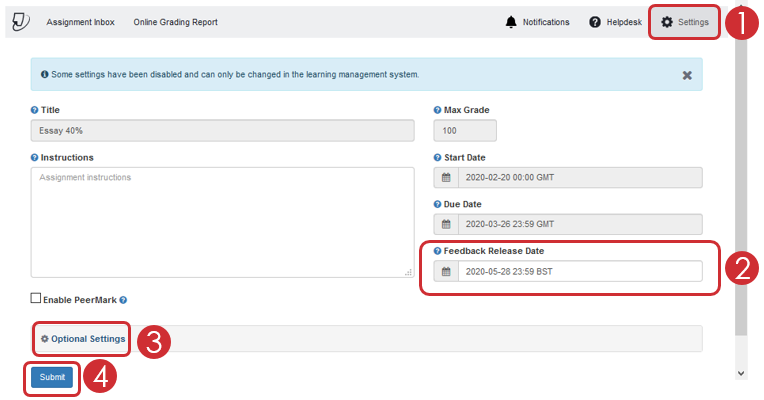Dismiss the disabled settings info banner
The image size is (764, 400).
pyautogui.click(x=687, y=75)
